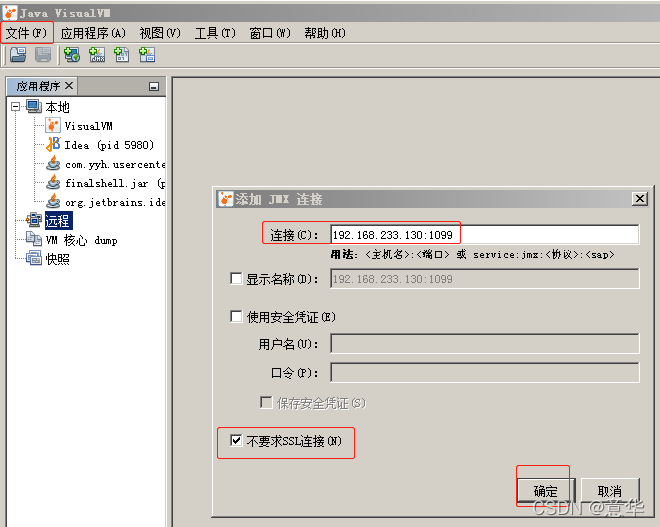Select the com.yyh.usercenter application entry
The height and width of the screenshot is (527, 660).
click(115, 164)
